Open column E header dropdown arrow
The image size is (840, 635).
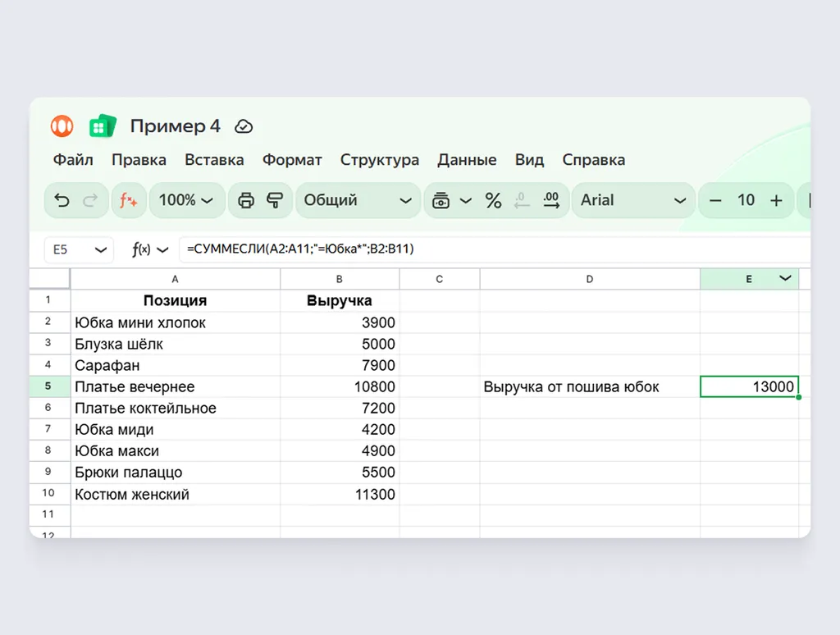pos(785,278)
